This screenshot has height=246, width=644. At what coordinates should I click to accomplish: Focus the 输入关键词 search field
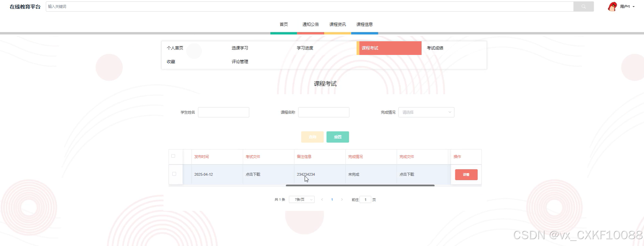(x=309, y=6)
